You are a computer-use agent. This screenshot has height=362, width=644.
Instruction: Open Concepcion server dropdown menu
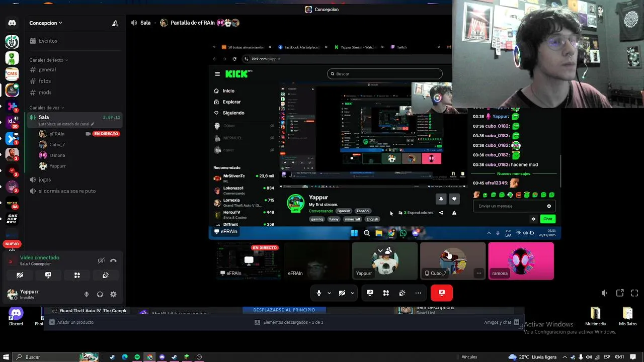click(x=46, y=23)
